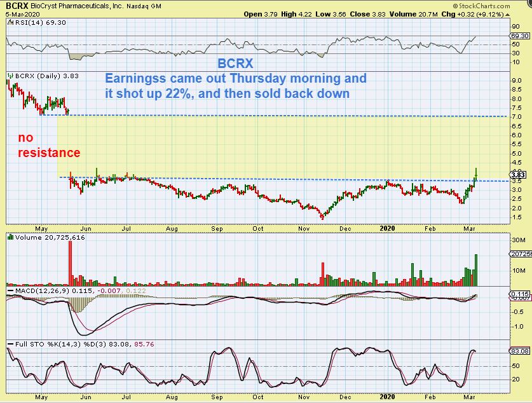The width and height of the screenshot is (532, 403).
Task: Click the 30M volume axis label
Action: click(519, 240)
